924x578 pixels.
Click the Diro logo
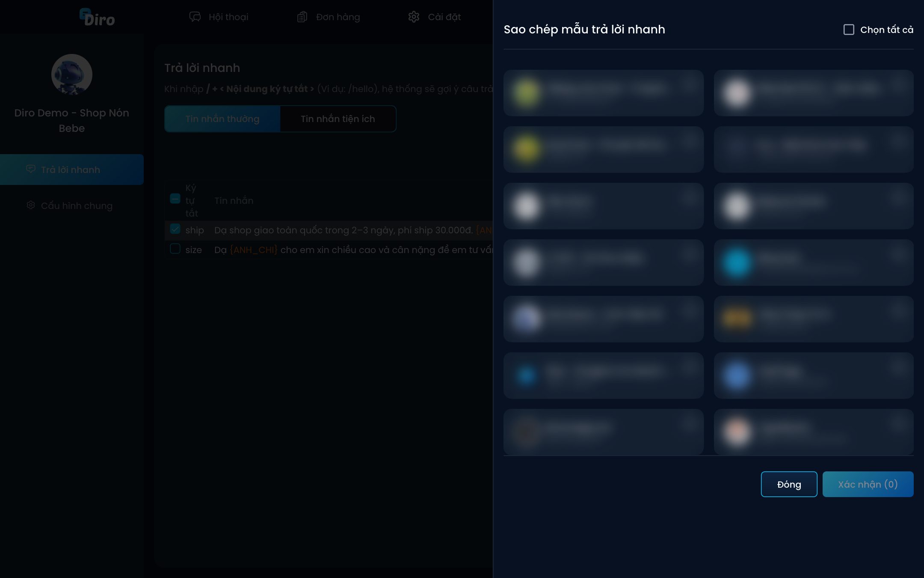(x=97, y=18)
